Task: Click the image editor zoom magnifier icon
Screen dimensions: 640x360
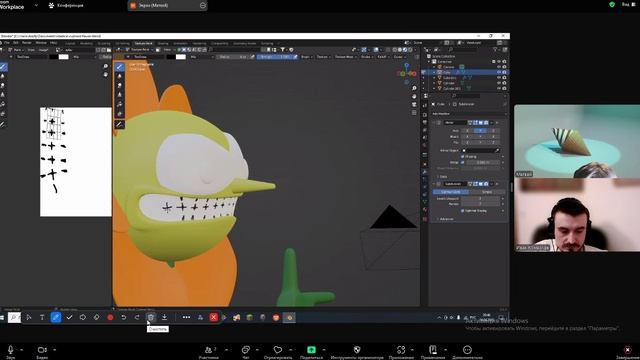Action: pyautogui.click(x=106, y=66)
